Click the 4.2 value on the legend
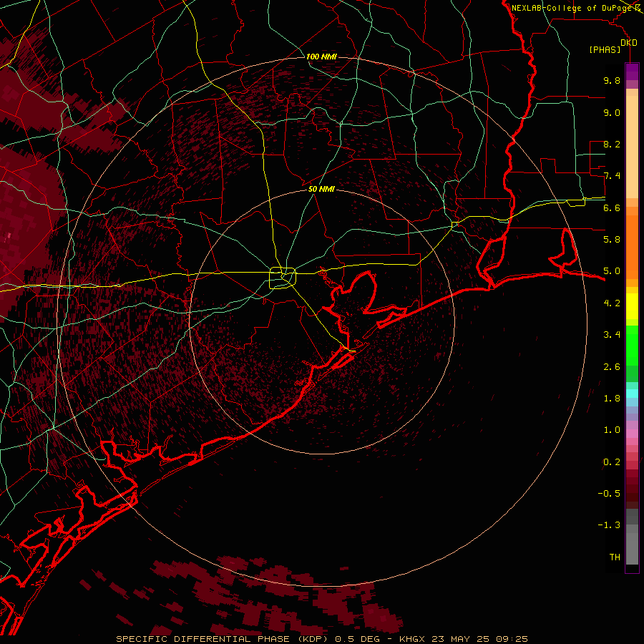 (612, 303)
